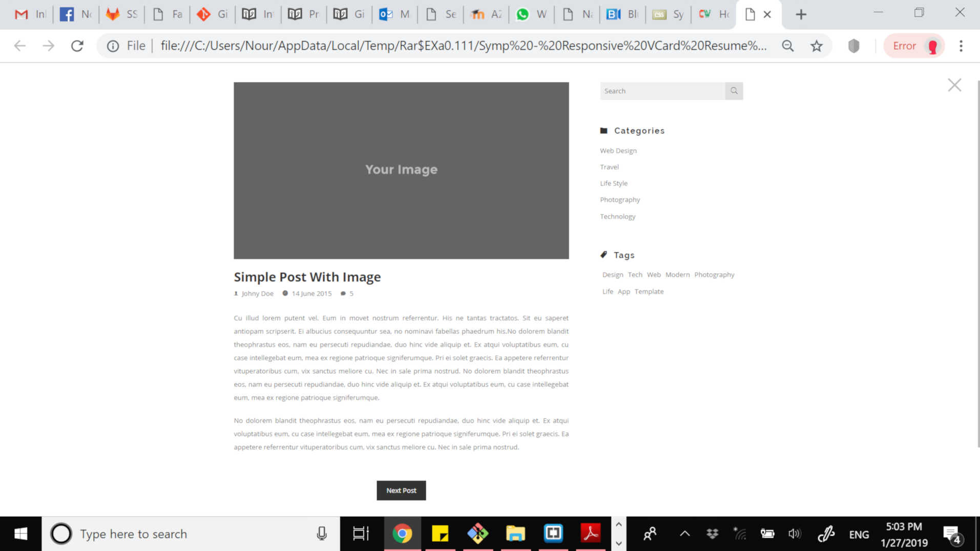This screenshot has height=551, width=980.
Task: Check the battery status icon
Action: [x=767, y=534]
